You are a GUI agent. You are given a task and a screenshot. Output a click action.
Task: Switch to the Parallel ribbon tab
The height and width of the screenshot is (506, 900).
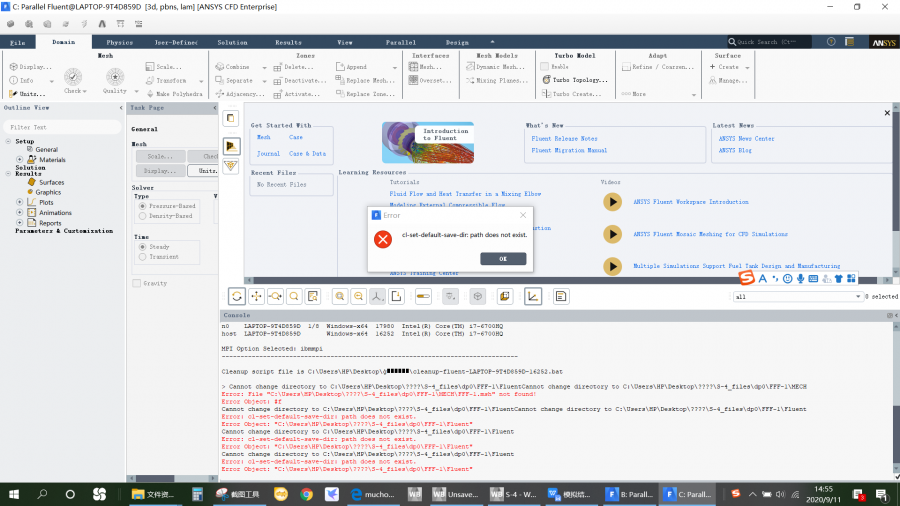click(x=401, y=42)
